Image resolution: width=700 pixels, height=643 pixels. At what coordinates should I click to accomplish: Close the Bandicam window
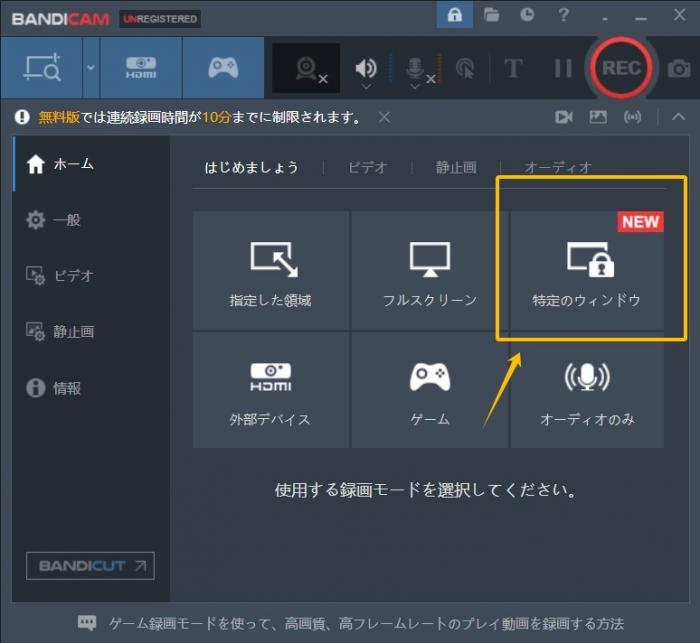tap(679, 15)
